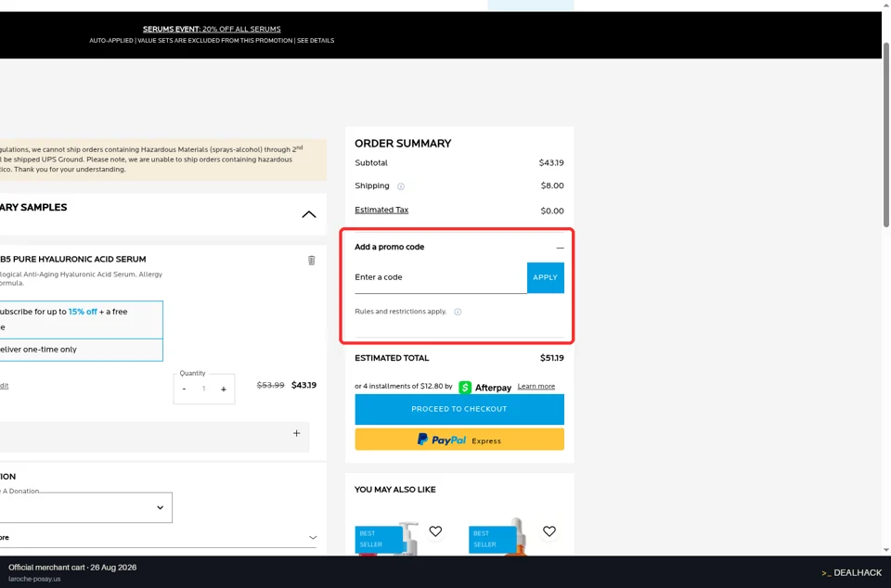Proceed to checkout

click(x=459, y=409)
